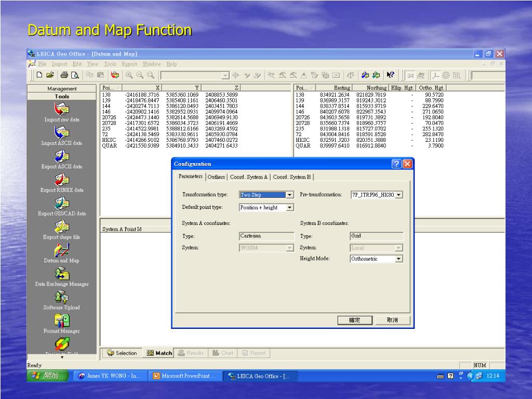Click the Management panel header
The image size is (532, 399).
pyautogui.click(x=62, y=88)
